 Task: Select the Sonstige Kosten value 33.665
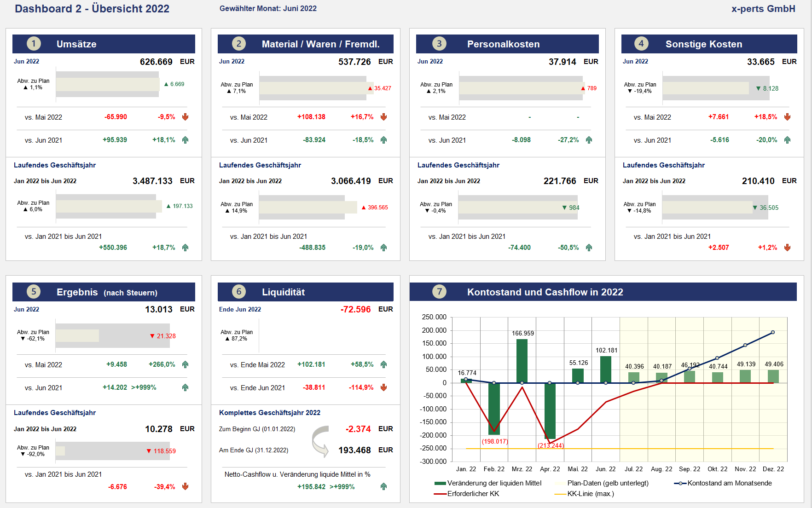tap(761, 62)
